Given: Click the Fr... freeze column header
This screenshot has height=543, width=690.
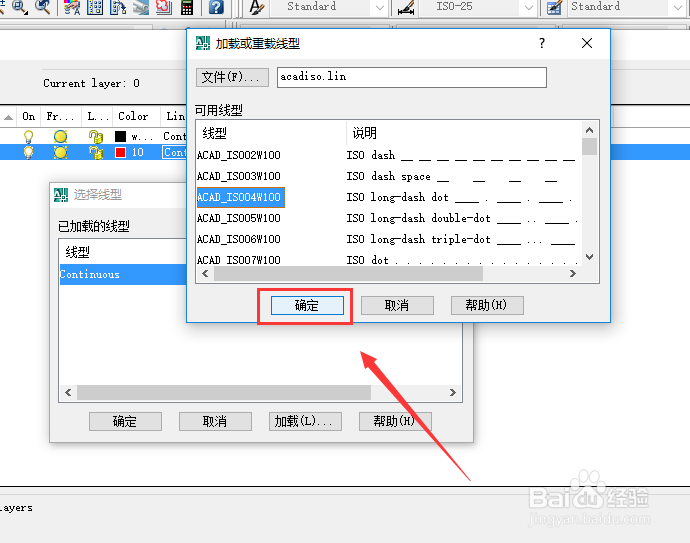Looking at the screenshot, I should 60,116.
